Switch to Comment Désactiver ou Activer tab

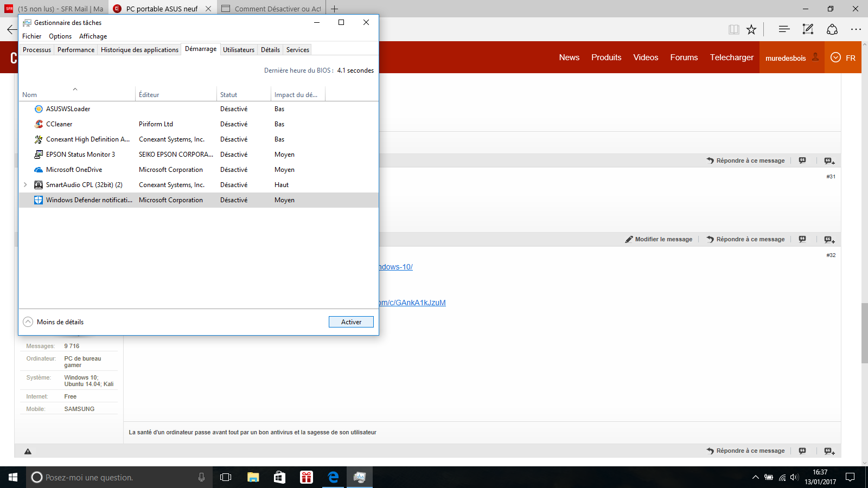(271, 9)
